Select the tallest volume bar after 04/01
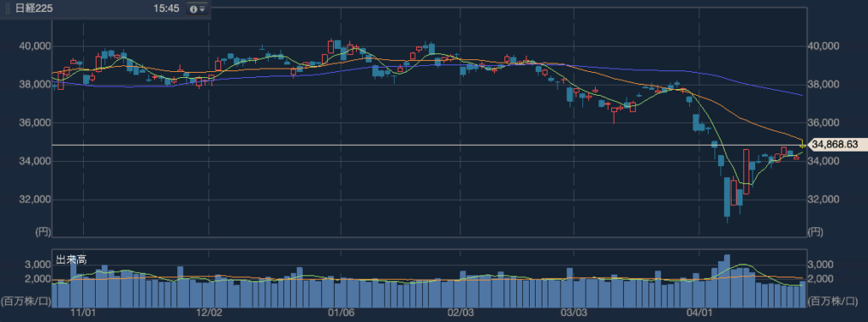Screen dimensions: 868x322 726,280
